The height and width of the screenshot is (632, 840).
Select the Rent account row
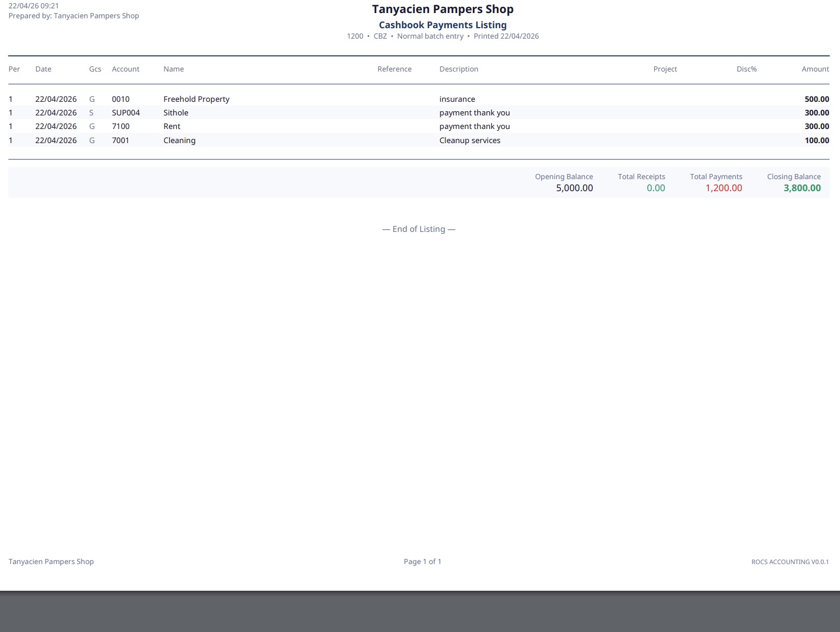[x=366, y=126]
